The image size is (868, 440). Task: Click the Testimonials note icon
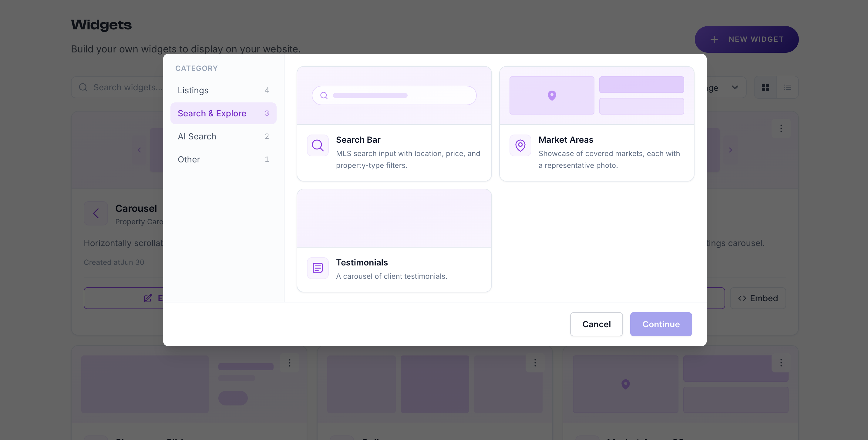point(318,268)
